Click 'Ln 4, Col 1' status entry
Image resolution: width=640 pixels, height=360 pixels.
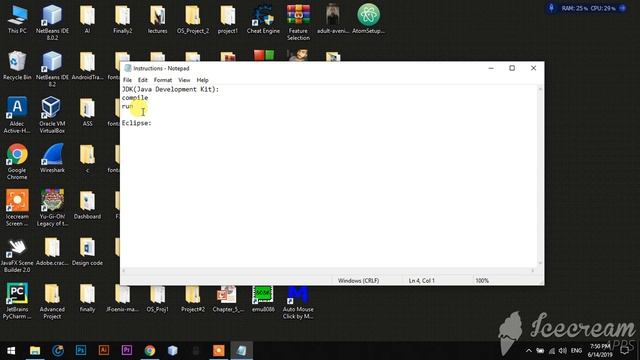pos(422,281)
